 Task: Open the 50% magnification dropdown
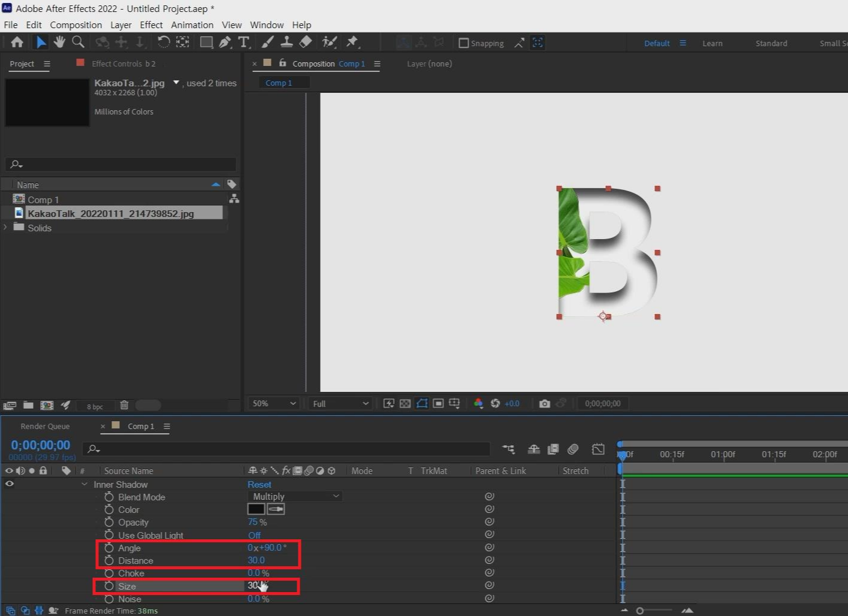(274, 404)
